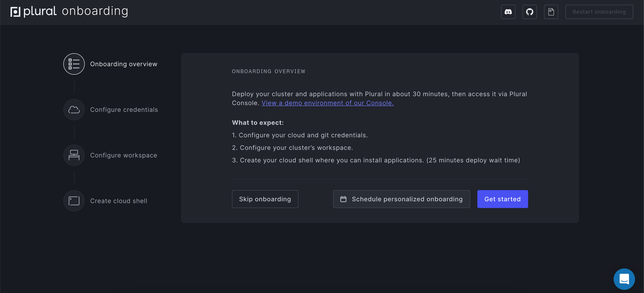Click the Restart onboarding button
This screenshot has height=293, width=644.
[599, 12]
